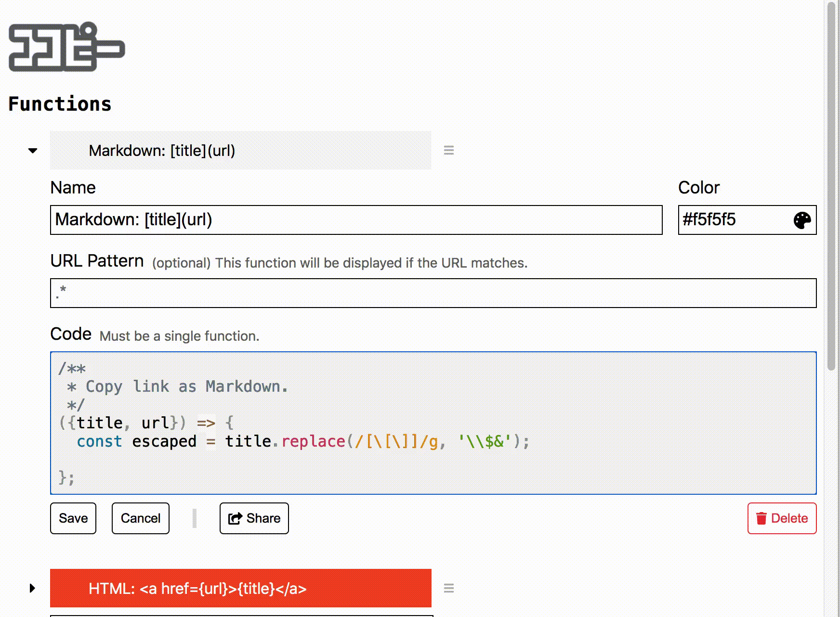The height and width of the screenshot is (617, 840).
Task: Click the 'Functions' heading text
Action: (x=60, y=104)
